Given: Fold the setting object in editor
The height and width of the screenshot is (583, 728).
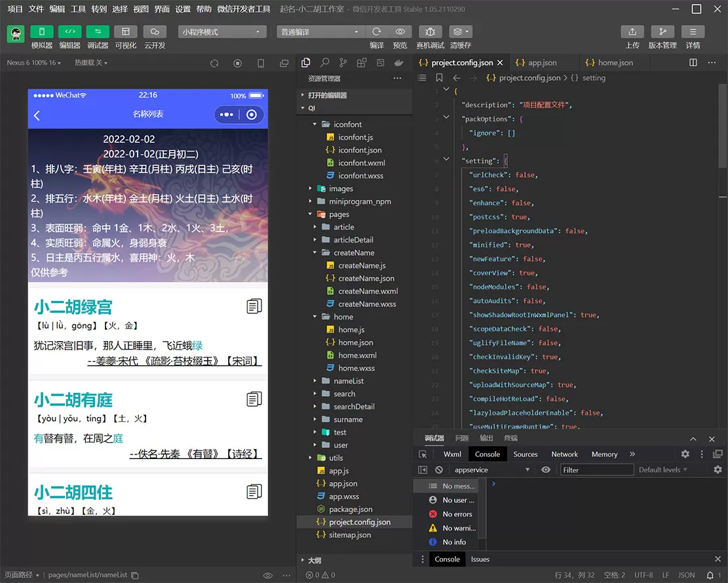Looking at the screenshot, I should click(x=446, y=159).
